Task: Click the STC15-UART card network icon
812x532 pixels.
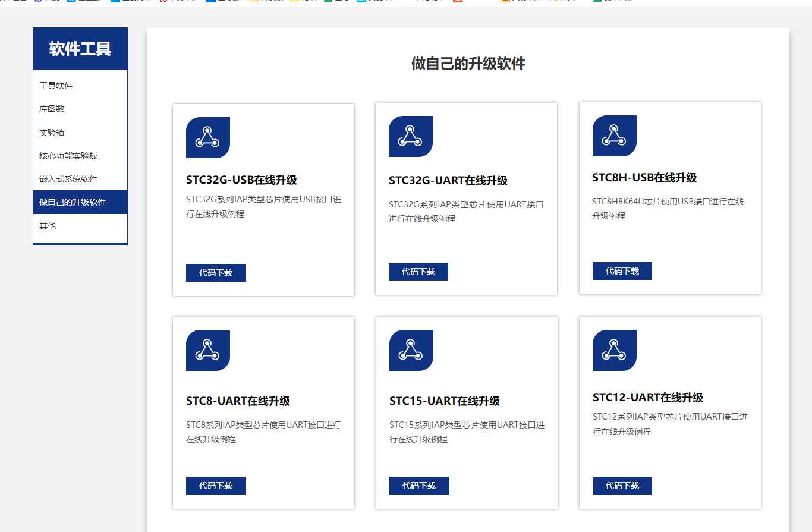Action: pyautogui.click(x=411, y=350)
